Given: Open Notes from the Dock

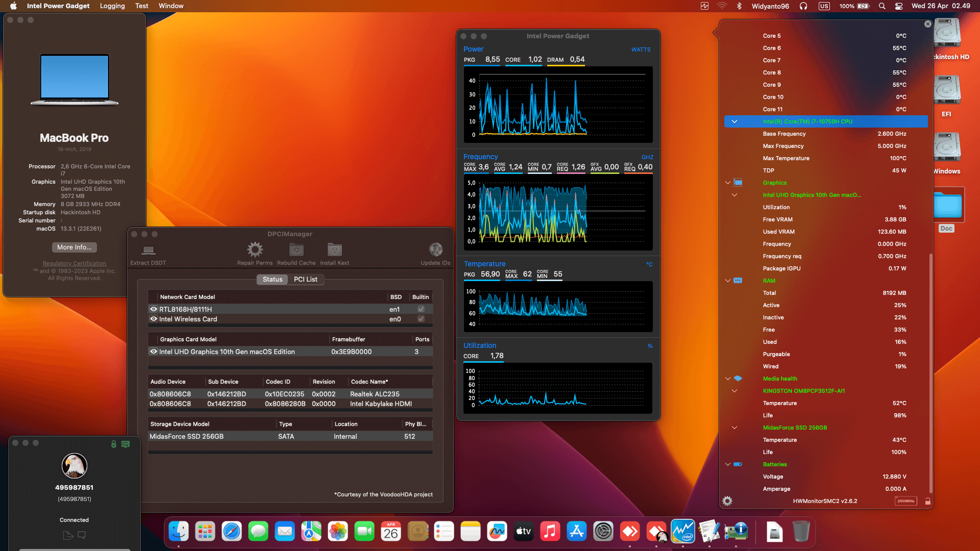Looking at the screenshot, I should click(471, 532).
